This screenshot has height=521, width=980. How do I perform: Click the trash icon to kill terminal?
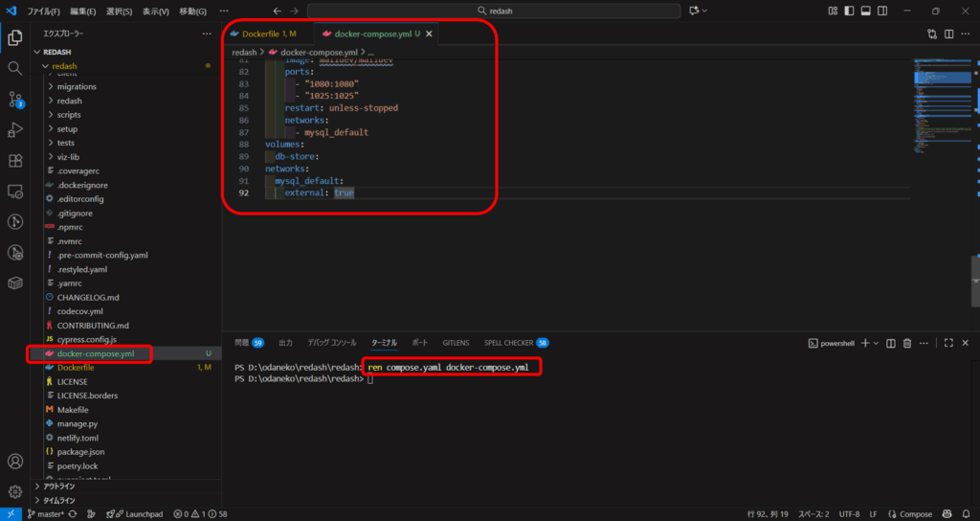pyautogui.click(x=907, y=342)
